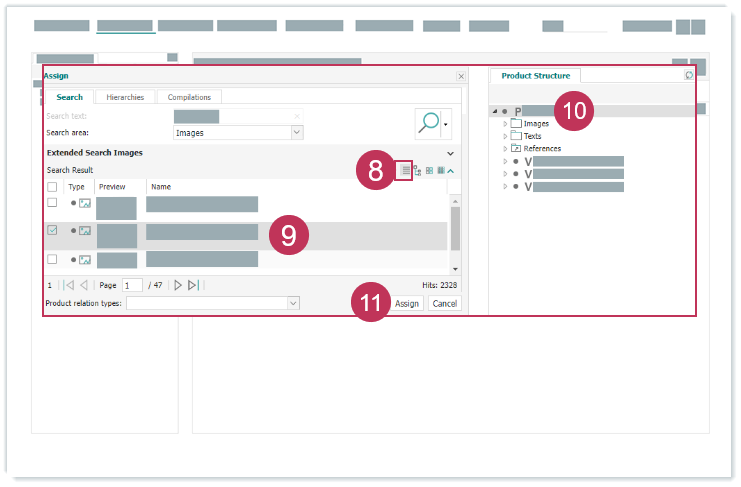The width and height of the screenshot is (741, 487).
Task: Expand the Images folder in tree
Action: point(505,123)
